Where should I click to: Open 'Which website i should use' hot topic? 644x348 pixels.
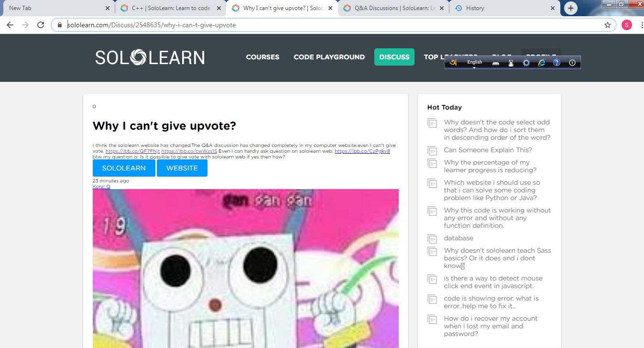click(x=492, y=190)
